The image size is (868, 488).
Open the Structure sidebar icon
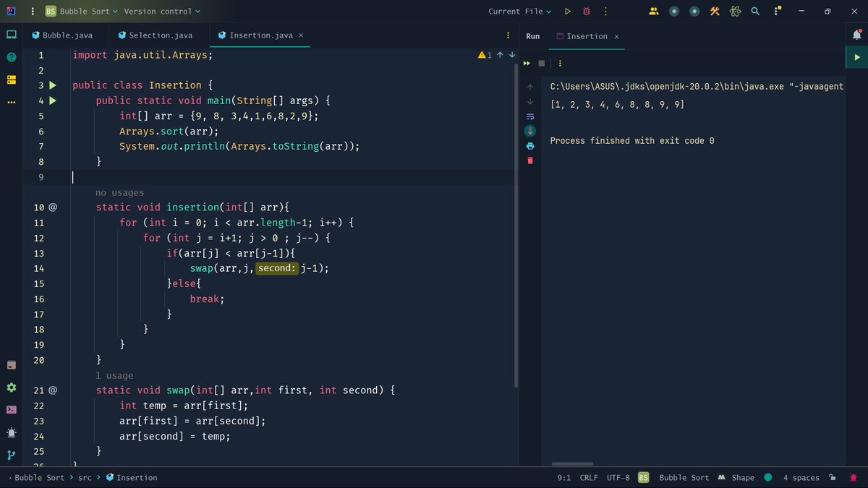click(12, 80)
